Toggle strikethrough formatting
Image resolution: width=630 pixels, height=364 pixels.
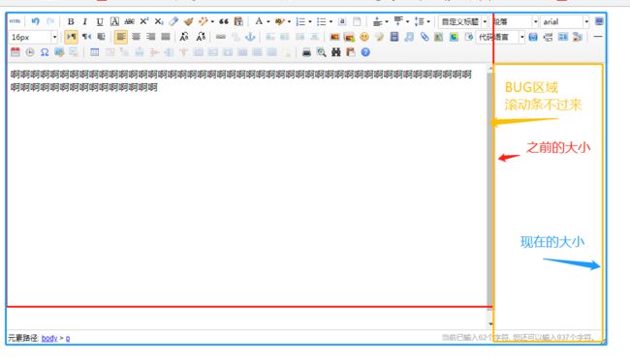129,21
